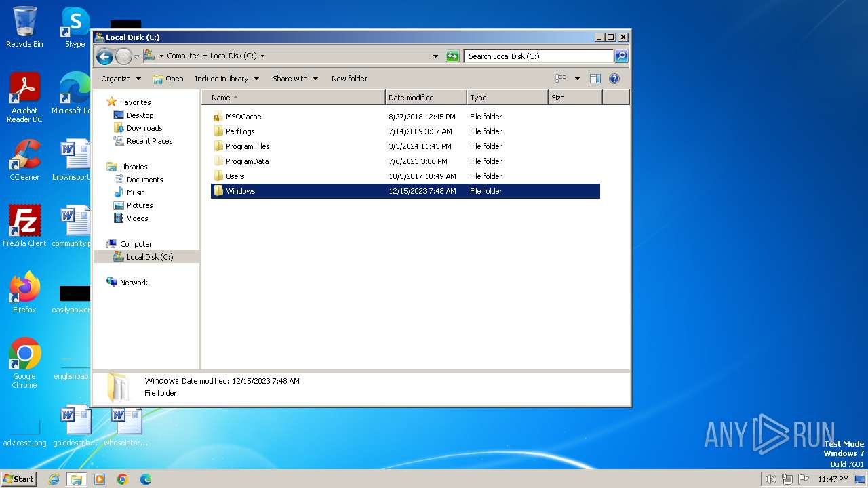Select the CCleaner desktop shortcut
The width and height of the screenshot is (868, 488).
24,160
